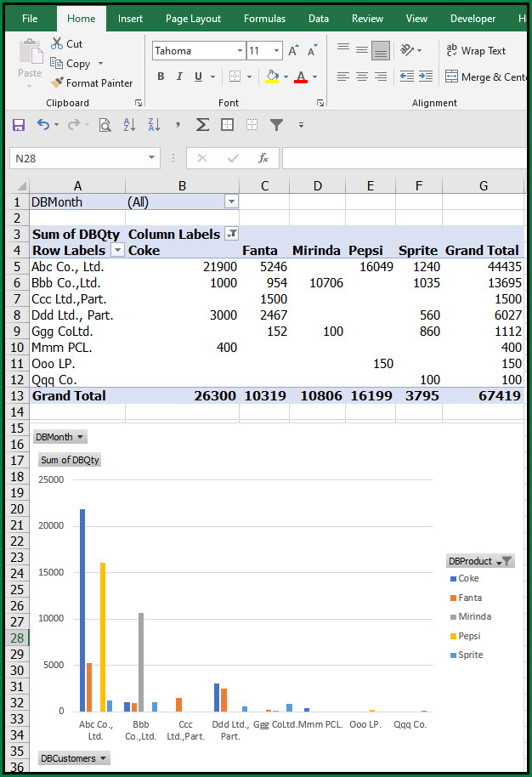Click the Merge & Center button
532x777 pixels.
[x=486, y=77]
